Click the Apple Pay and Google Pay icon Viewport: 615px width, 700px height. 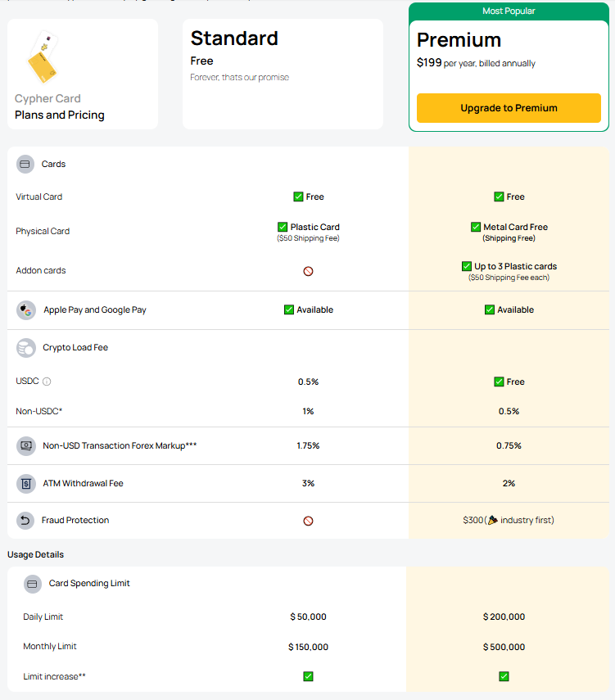[x=26, y=310]
